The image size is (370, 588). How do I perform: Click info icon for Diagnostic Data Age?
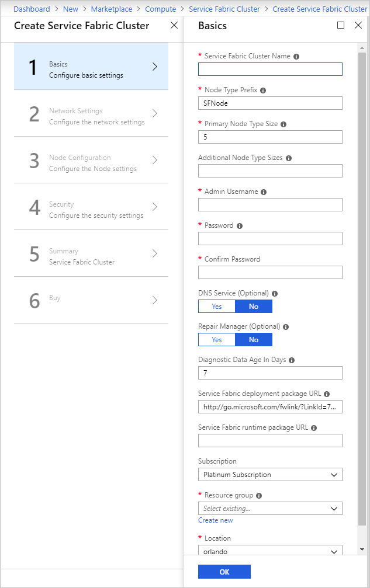click(x=292, y=360)
